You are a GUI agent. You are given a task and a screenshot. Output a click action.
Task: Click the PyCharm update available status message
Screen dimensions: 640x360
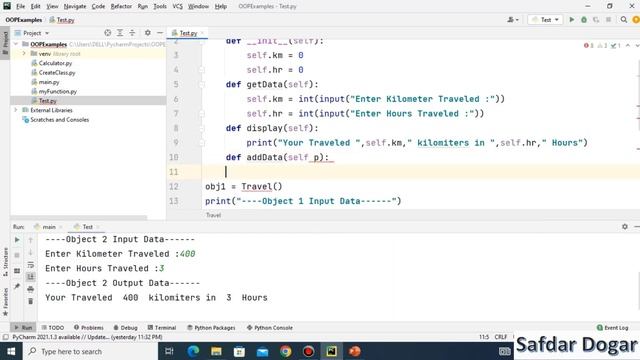(x=87, y=337)
